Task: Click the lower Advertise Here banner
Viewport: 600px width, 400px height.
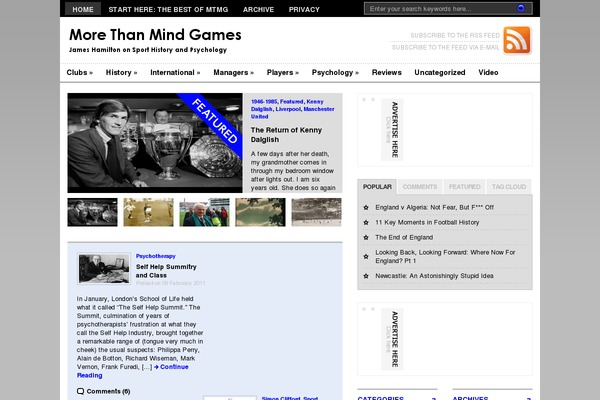Action: [x=392, y=339]
